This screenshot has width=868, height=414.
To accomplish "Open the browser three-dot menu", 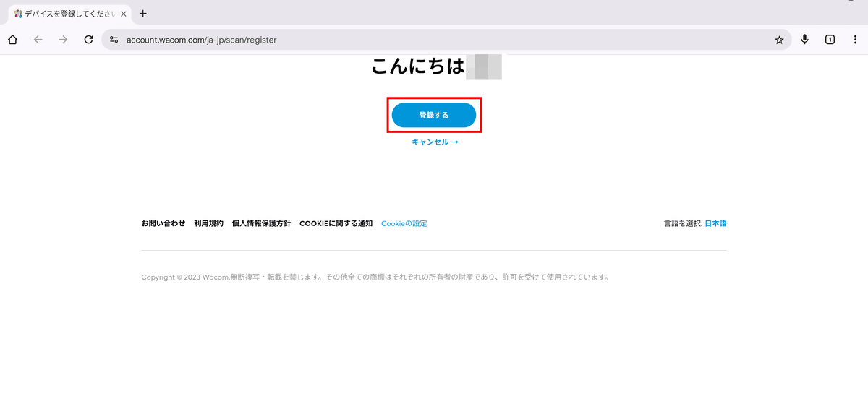I will tap(855, 40).
